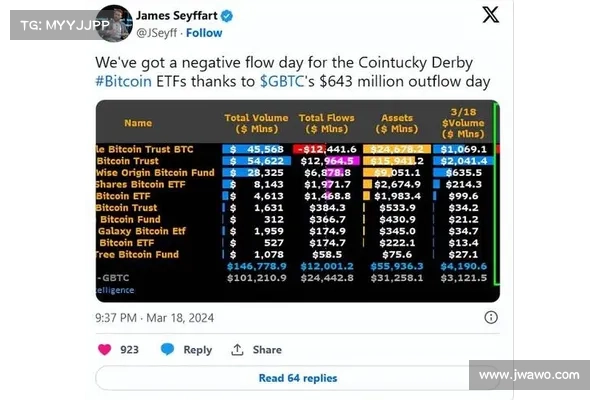
Task: Click the 923 likes count
Action: pyautogui.click(x=130, y=349)
